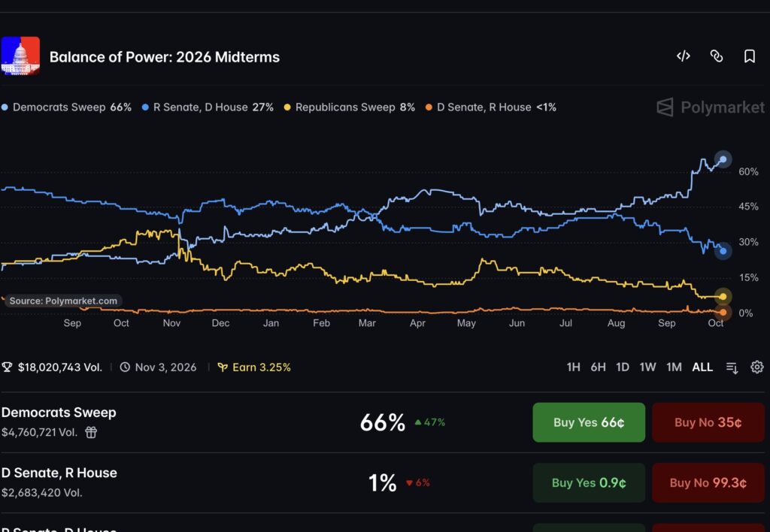
Task: Select the 1M time range
Action: point(674,367)
